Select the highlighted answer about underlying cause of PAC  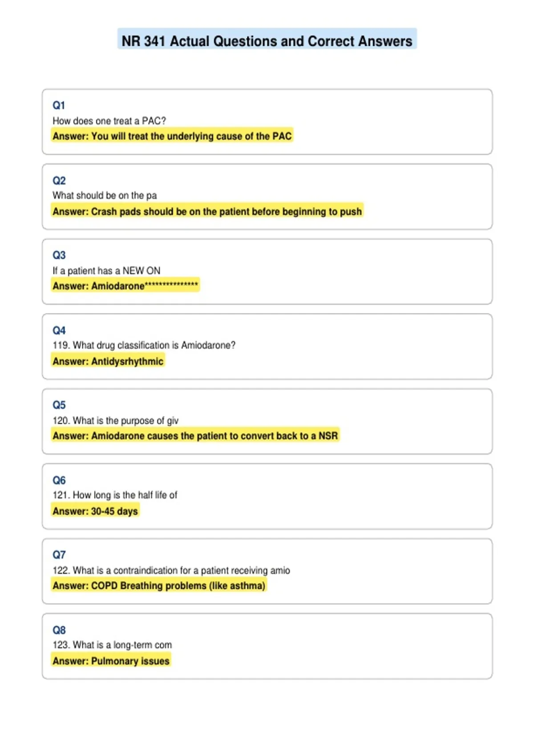(x=172, y=136)
